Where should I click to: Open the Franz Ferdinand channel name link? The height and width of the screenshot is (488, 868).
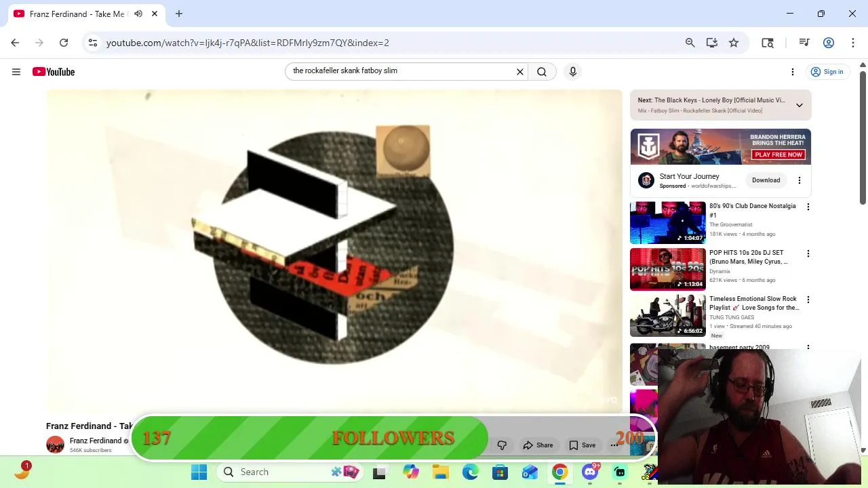tap(96, 441)
